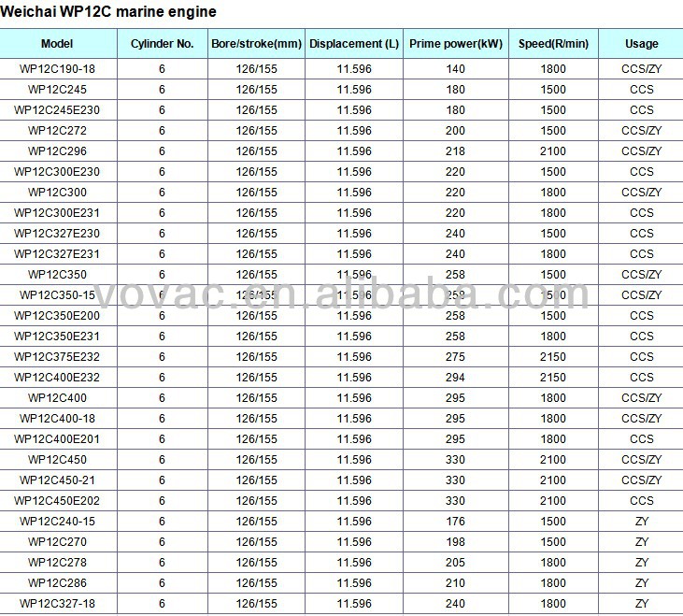Select model cell WP12C350
This screenshot has width=683, height=616.
57,275
